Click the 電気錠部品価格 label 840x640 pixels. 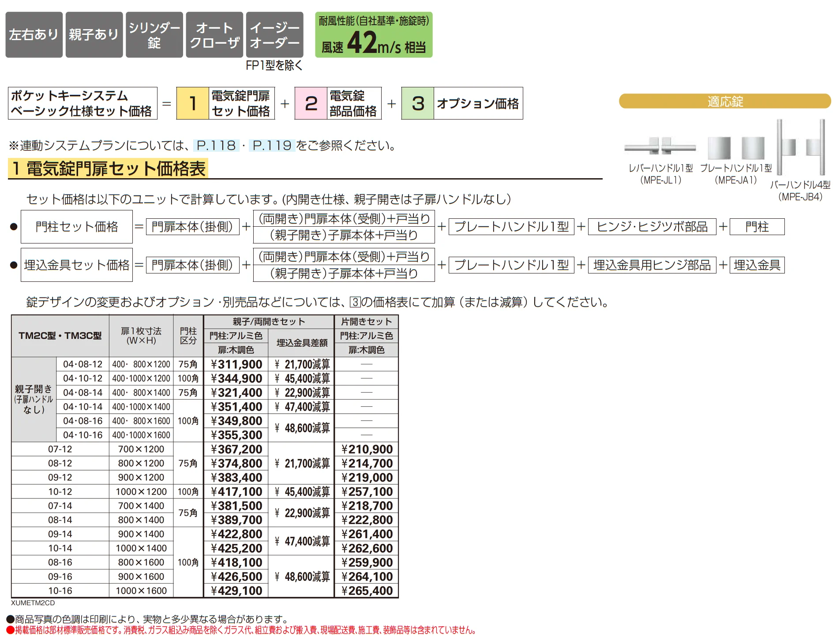pos(353,103)
